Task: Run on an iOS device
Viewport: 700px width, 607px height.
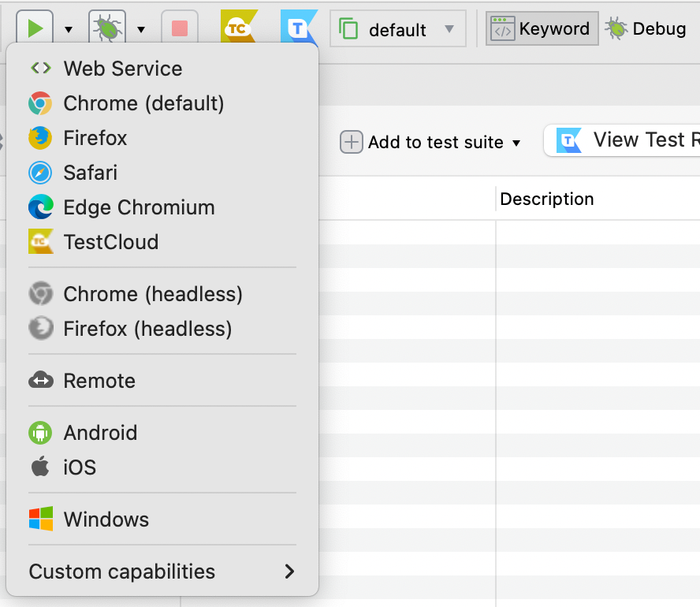Action: coord(162,467)
